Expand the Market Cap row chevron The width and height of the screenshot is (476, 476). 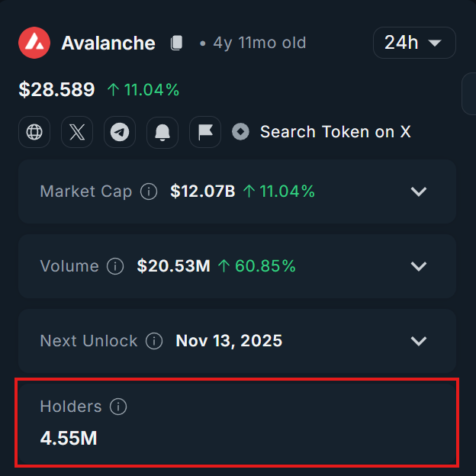click(419, 191)
